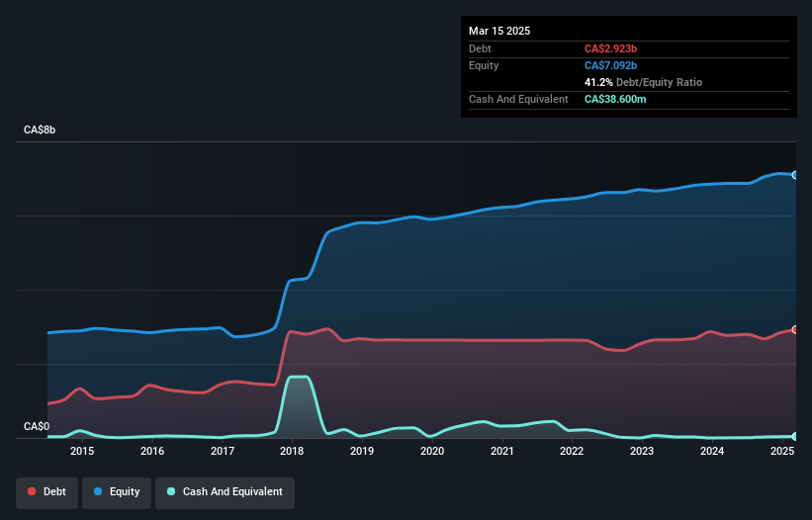
Task: Select the red Debt endpoint marker on the chart
Action: (x=795, y=329)
